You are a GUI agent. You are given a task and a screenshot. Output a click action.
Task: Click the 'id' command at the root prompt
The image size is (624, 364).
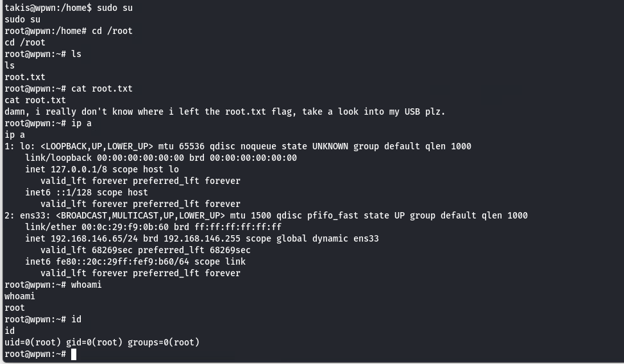pos(76,319)
